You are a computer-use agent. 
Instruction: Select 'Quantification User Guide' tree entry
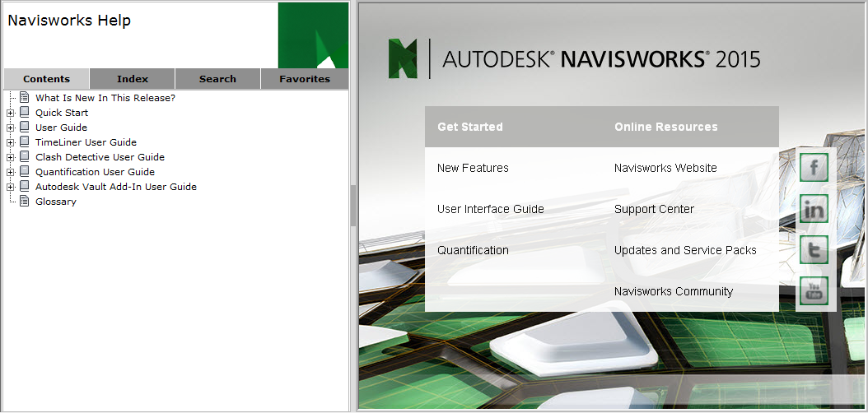(95, 172)
